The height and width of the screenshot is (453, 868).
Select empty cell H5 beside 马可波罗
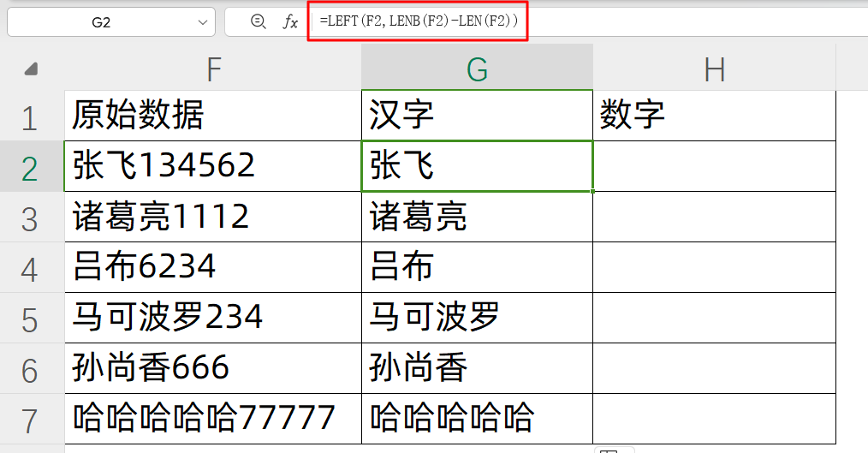coord(714,318)
